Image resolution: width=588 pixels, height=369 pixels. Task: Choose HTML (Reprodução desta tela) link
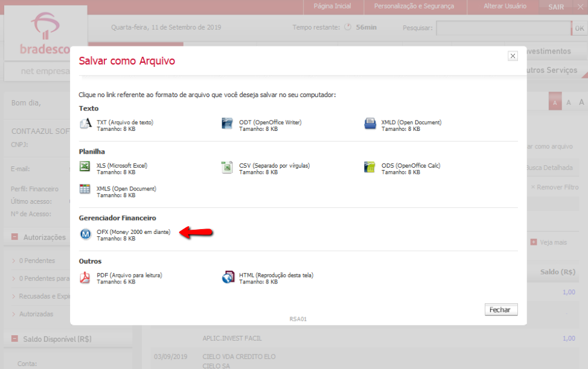pos(276,275)
